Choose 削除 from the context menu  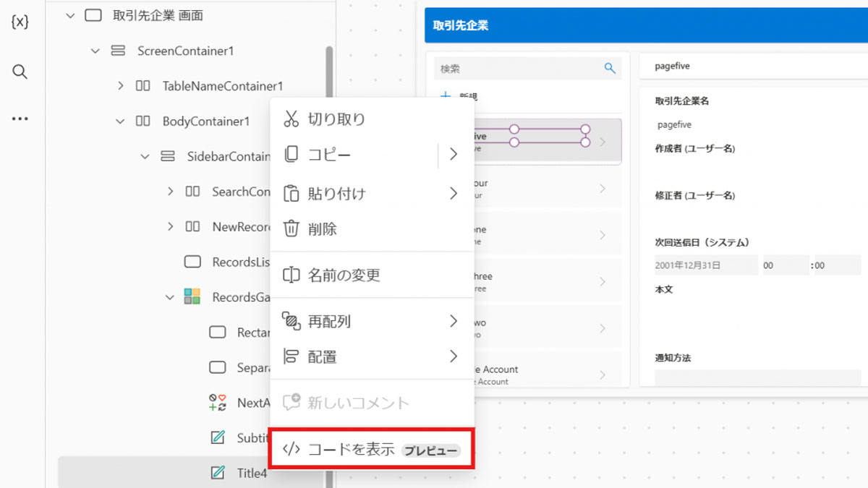coord(320,229)
